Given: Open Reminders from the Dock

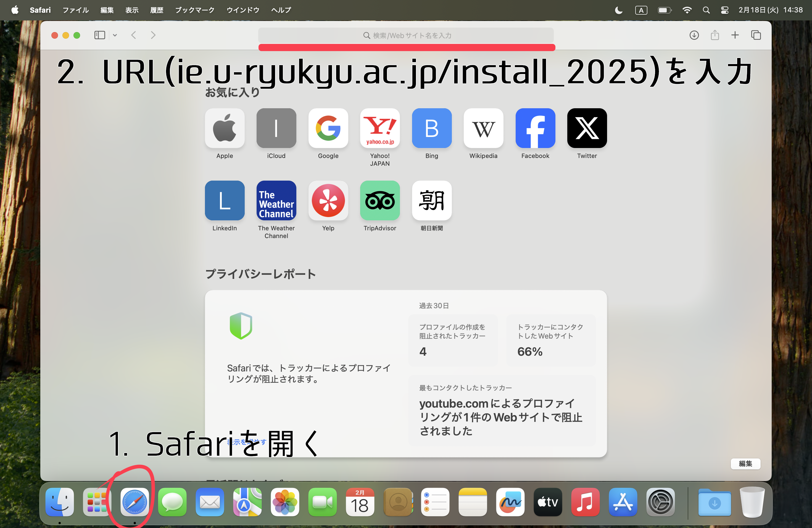Looking at the screenshot, I should tap(435, 502).
